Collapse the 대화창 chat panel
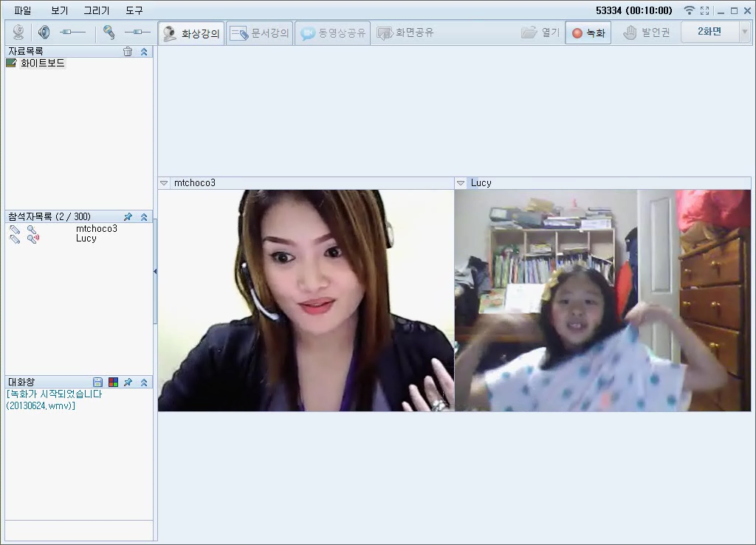The width and height of the screenshot is (756, 545). click(144, 383)
